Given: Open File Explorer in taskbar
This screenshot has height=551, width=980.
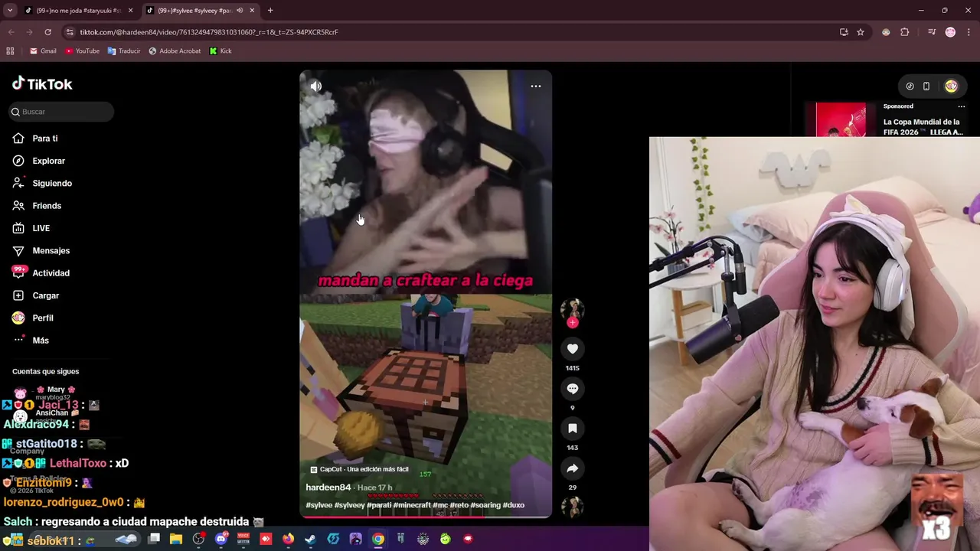Looking at the screenshot, I should coord(175,539).
